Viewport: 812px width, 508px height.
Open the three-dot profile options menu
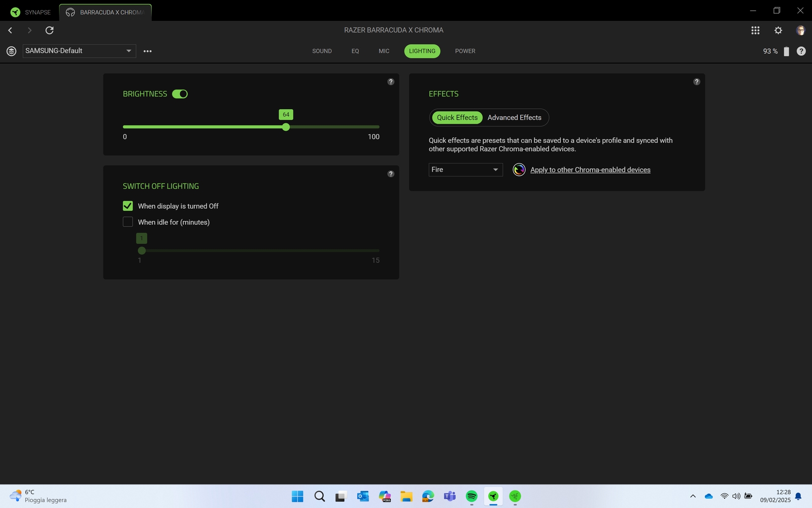(148, 51)
